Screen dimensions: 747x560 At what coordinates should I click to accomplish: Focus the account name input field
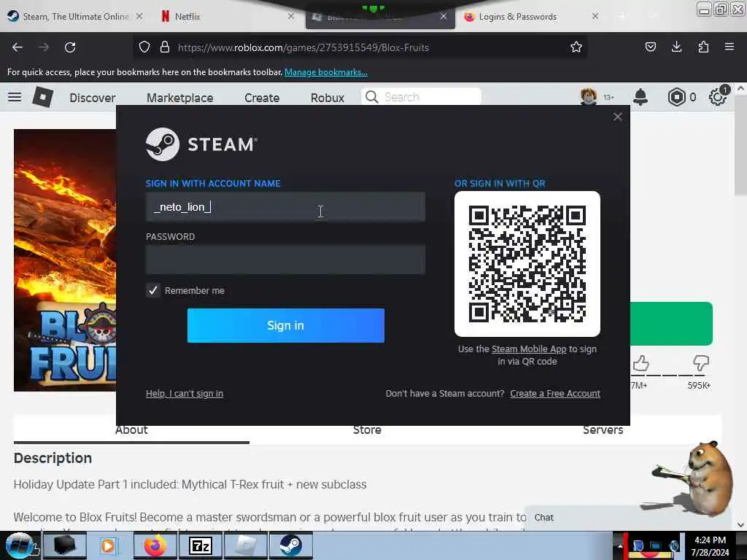point(285,206)
